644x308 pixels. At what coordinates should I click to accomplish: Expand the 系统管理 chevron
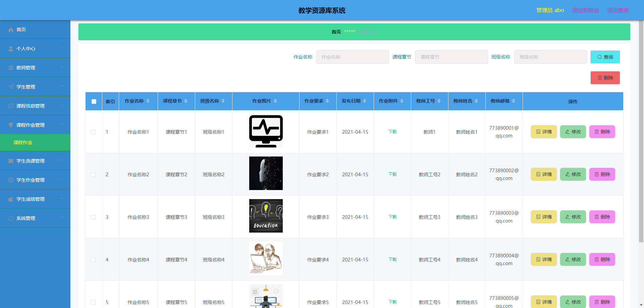(x=62, y=218)
